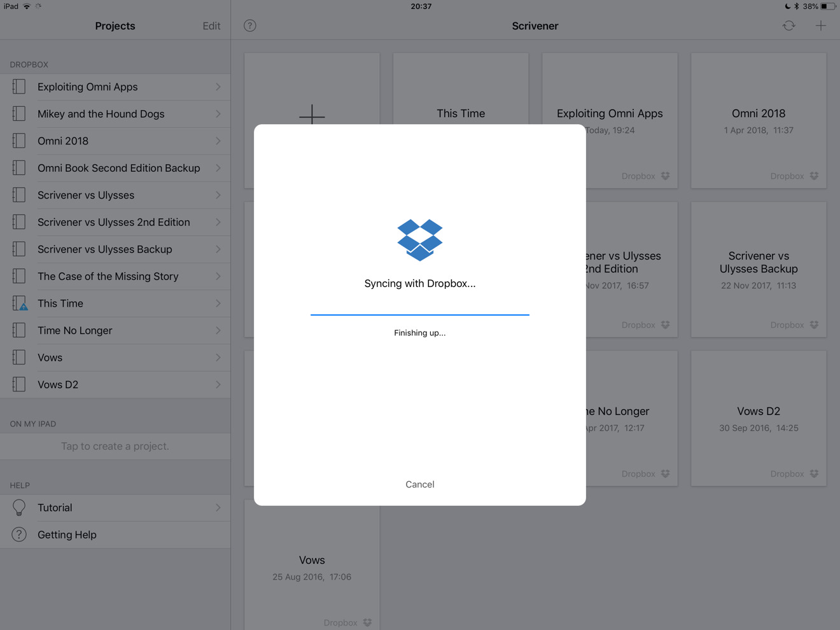
Task: Tap the 20:37 clock in status bar
Action: pos(421,6)
